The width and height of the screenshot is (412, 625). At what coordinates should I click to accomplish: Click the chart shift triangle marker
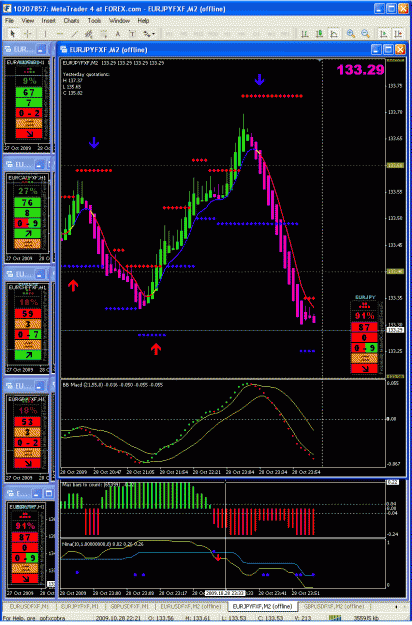pos(320,60)
